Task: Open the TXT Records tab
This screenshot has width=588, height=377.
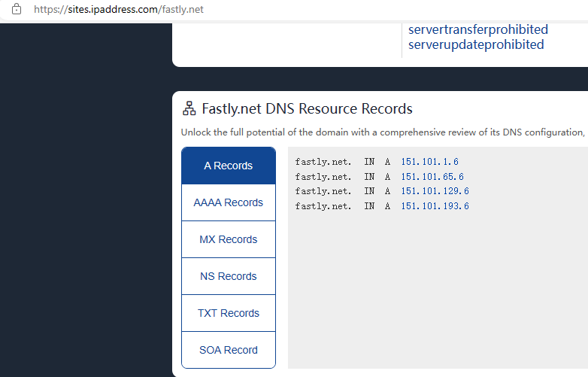Action: point(229,313)
